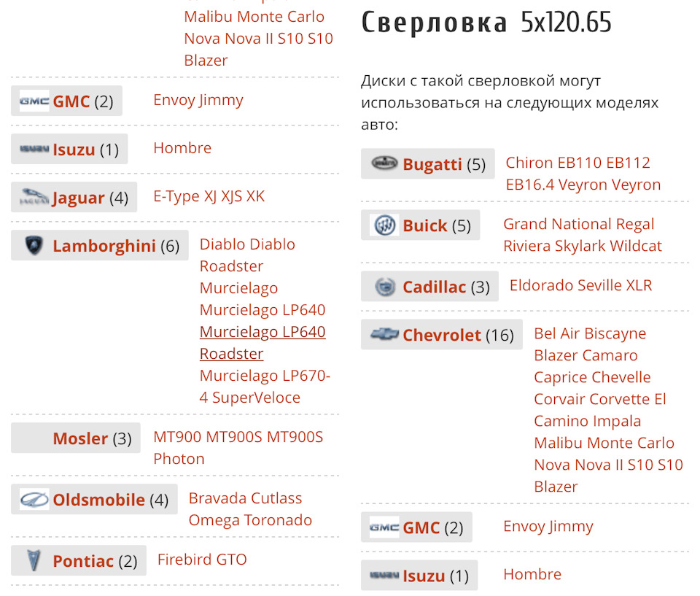
Task: Open the Murcielago LP640 Roadster link
Action: click(262, 342)
